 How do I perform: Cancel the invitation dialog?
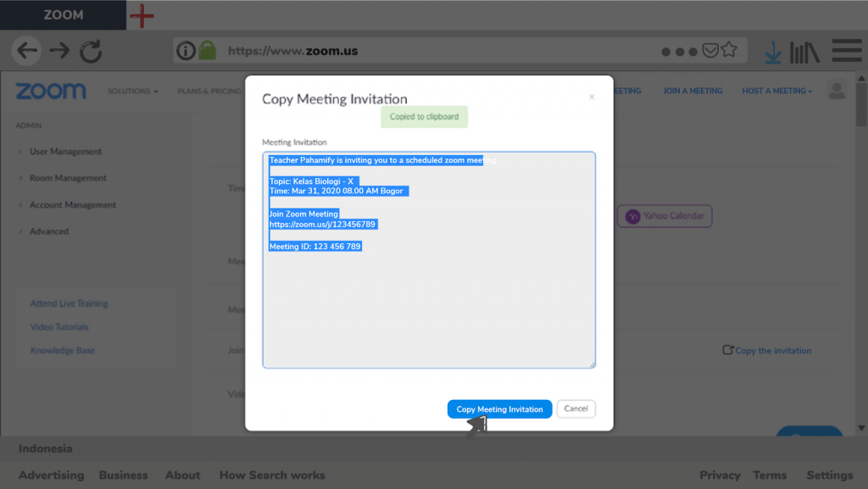576,408
